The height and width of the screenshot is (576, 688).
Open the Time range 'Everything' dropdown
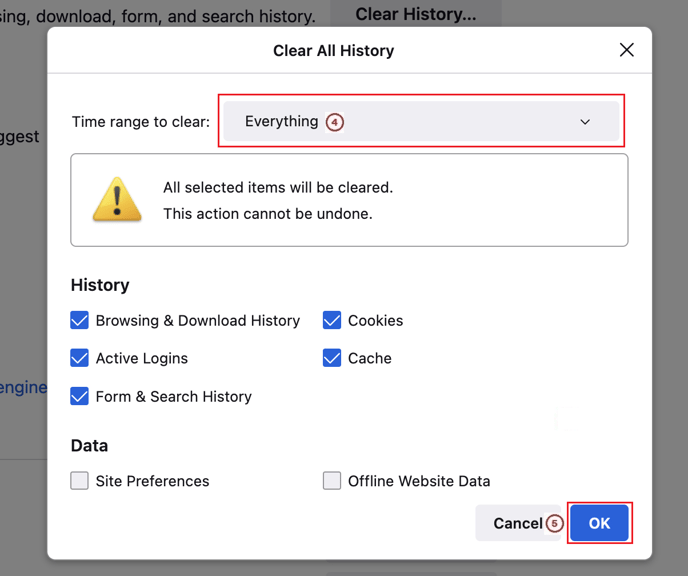point(420,122)
